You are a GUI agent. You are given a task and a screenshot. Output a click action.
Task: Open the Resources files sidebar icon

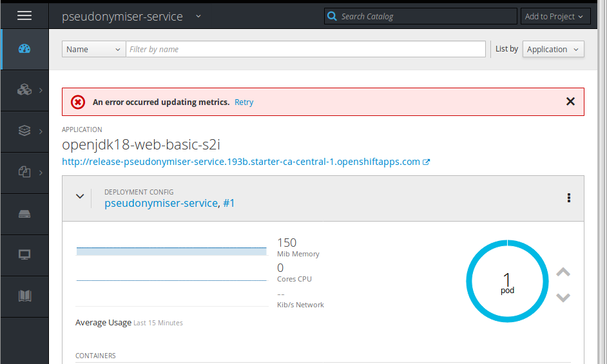[x=24, y=172]
